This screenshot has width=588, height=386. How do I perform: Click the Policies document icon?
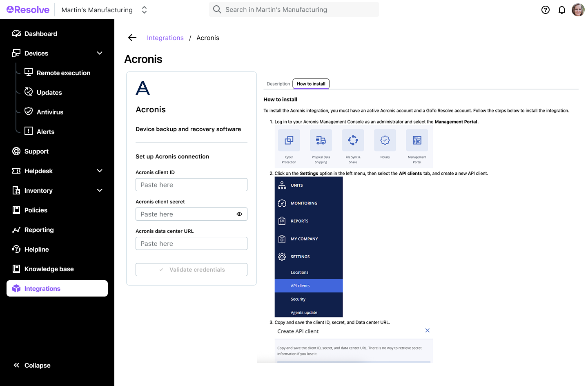[16, 210]
